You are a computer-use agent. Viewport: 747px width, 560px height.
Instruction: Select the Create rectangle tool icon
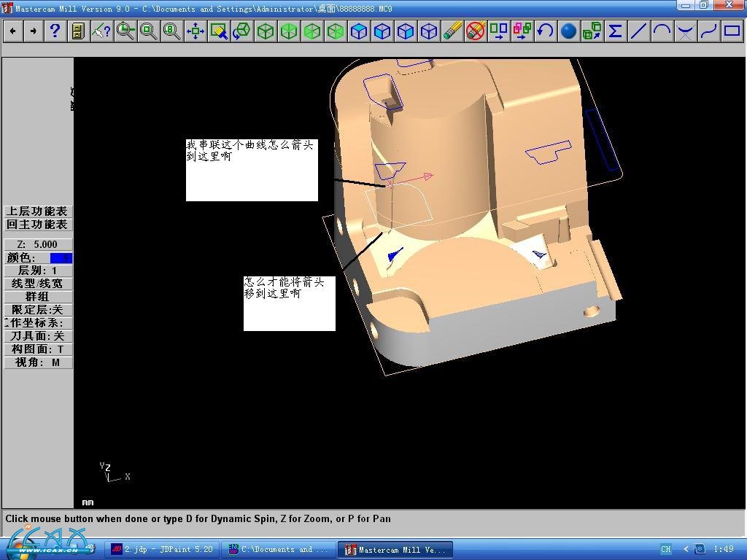(x=732, y=31)
